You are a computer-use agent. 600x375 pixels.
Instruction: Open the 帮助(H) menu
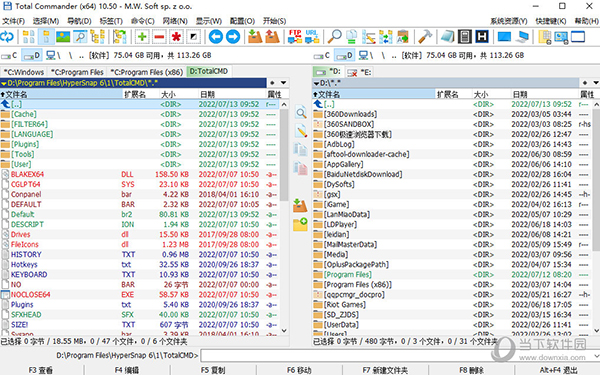pos(587,21)
